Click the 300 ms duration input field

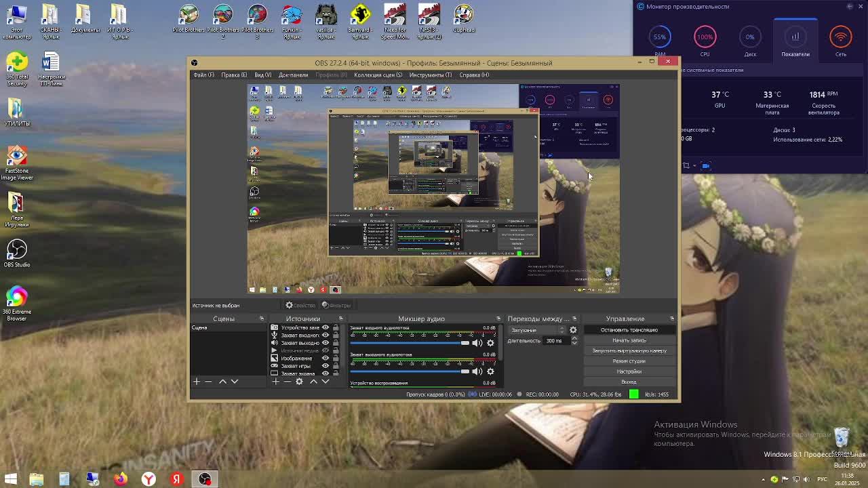[x=556, y=341]
